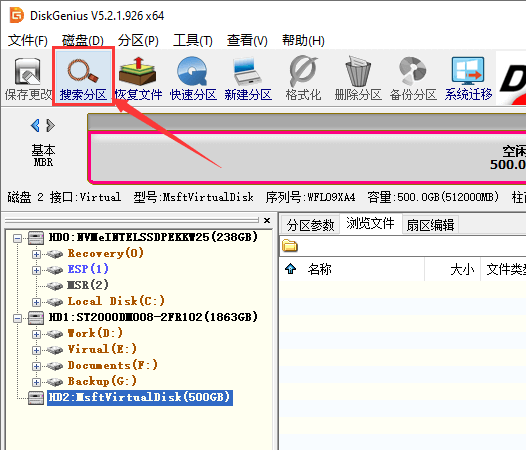The width and height of the screenshot is (526, 450).
Task: Expand the ESP(1) partition node
Action: click(36, 270)
